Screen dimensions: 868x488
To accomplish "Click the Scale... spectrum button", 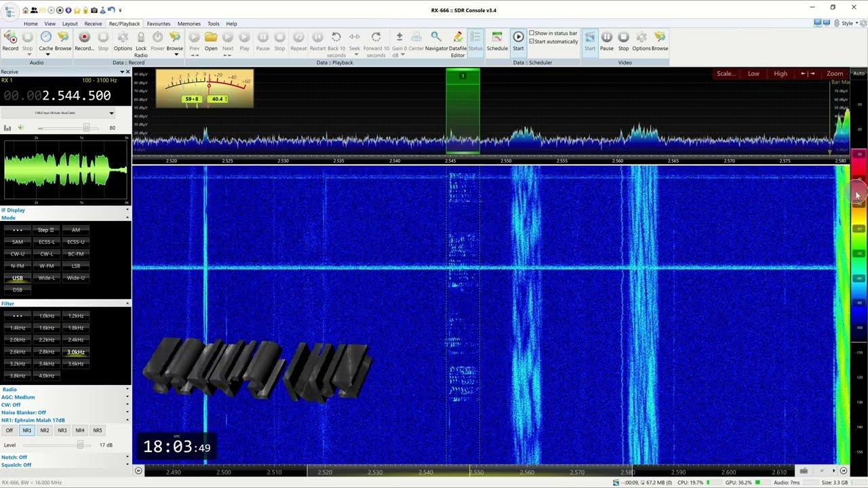I will [x=726, y=73].
